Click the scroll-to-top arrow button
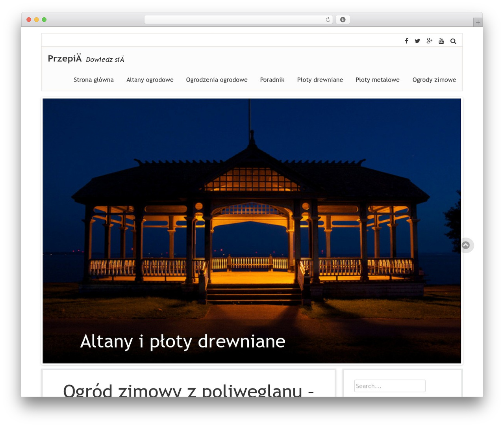Viewport: 504px width, 427px height. [x=466, y=245]
